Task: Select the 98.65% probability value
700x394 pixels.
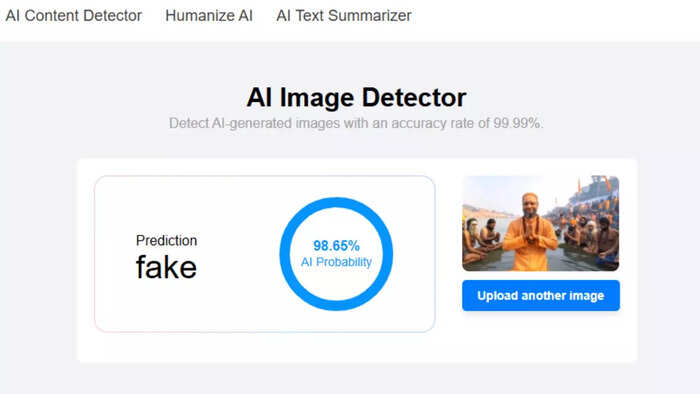Action: tap(336, 246)
